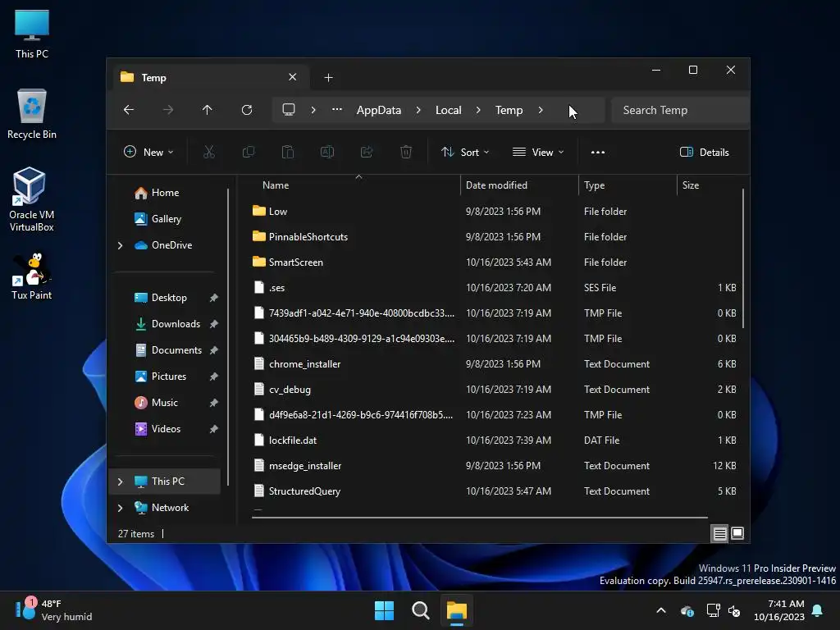
Task: Select Tux Paint desktop shortcut
Action: [32, 276]
